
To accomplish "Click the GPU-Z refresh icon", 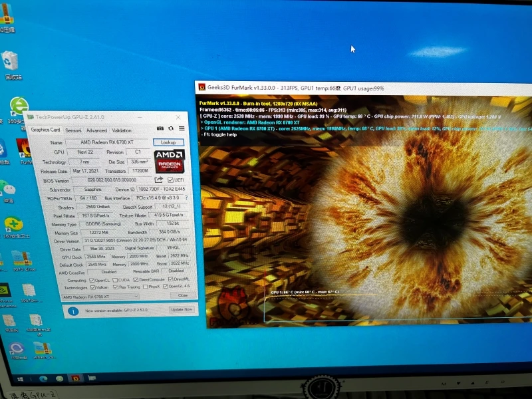I will [171, 128].
